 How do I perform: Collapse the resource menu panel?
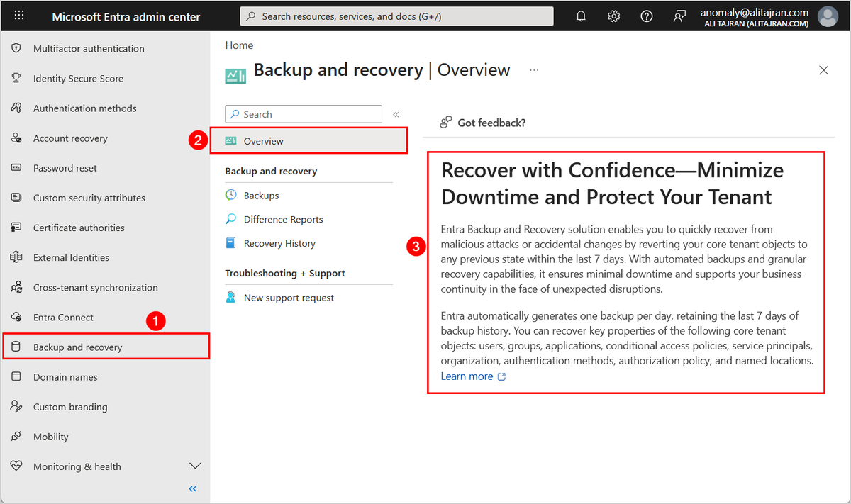[396, 114]
